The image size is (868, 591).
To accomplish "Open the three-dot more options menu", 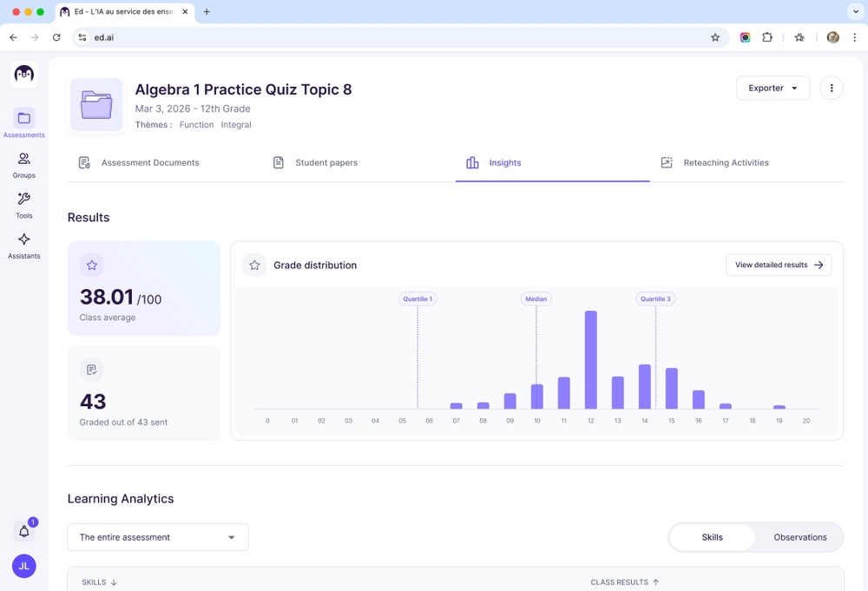I will 832,88.
